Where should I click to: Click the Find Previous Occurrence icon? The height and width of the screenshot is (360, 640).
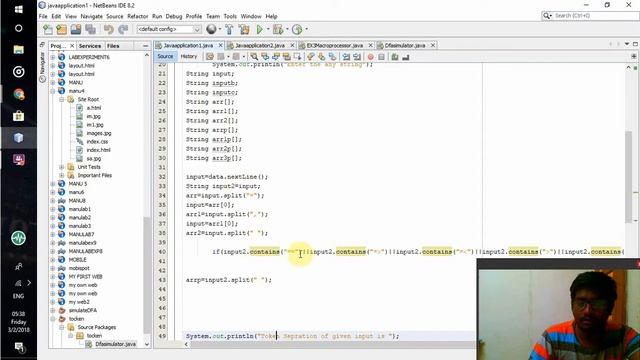tap(265, 57)
